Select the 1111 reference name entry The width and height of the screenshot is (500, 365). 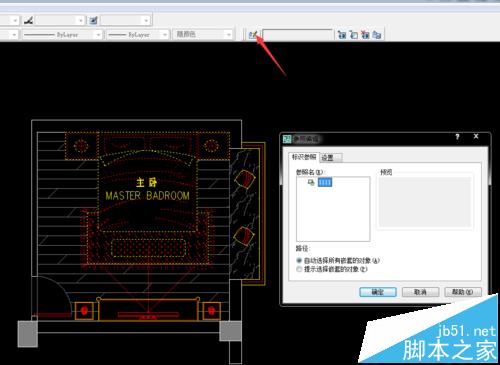325,182
